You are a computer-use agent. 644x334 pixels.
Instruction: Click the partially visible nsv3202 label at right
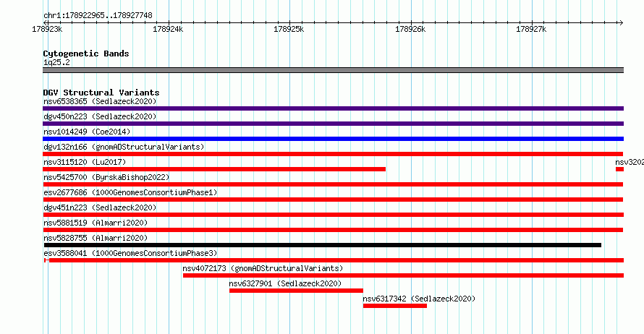(630, 162)
